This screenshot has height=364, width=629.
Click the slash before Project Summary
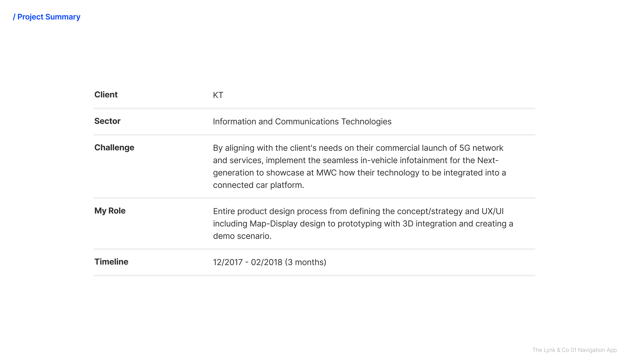[x=14, y=17]
